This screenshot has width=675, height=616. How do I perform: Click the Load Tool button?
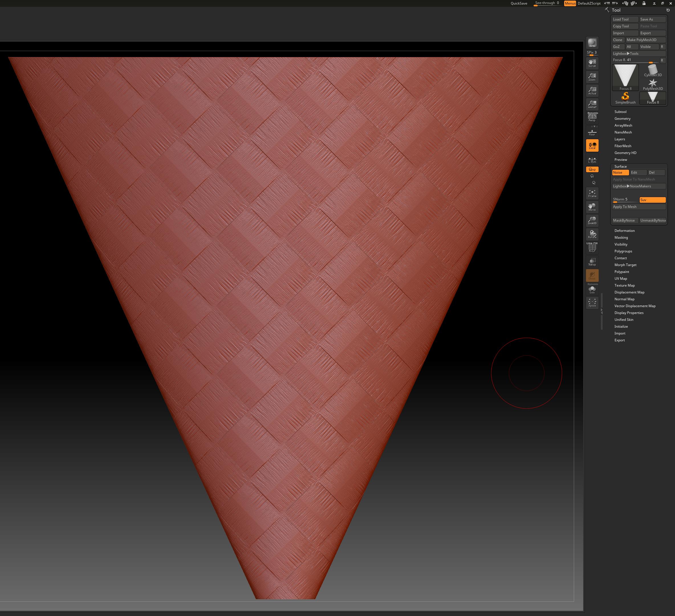[x=625, y=19]
